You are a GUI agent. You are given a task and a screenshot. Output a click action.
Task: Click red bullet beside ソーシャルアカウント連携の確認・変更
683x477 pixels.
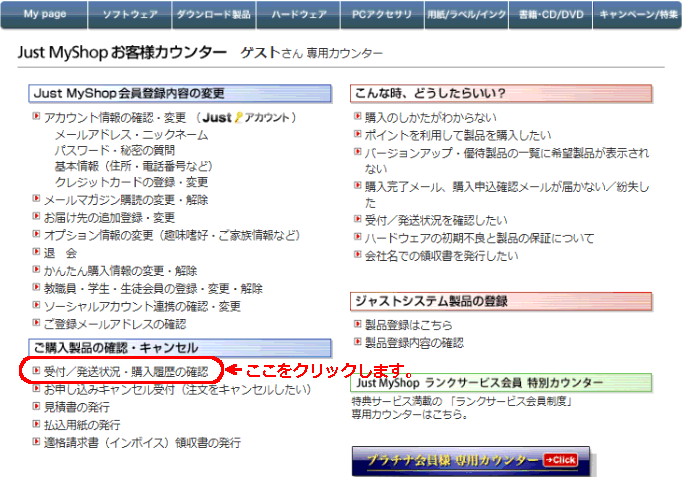click(x=36, y=305)
